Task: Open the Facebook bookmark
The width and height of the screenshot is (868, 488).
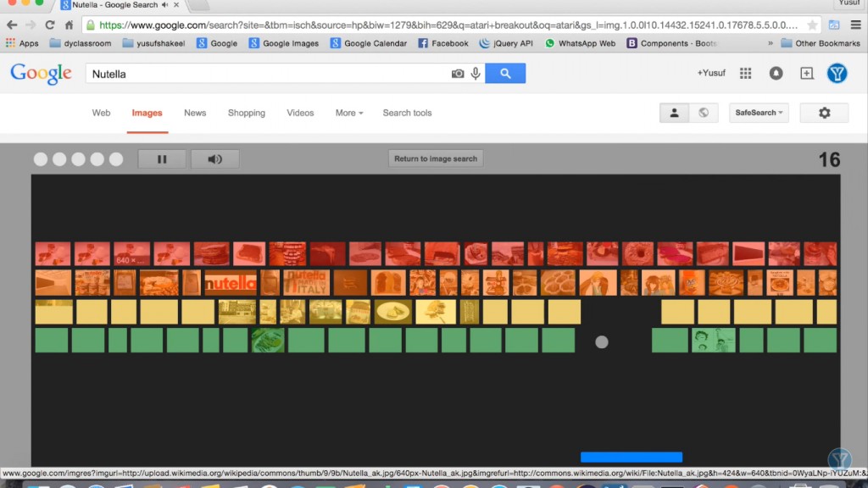Action: (442, 43)
